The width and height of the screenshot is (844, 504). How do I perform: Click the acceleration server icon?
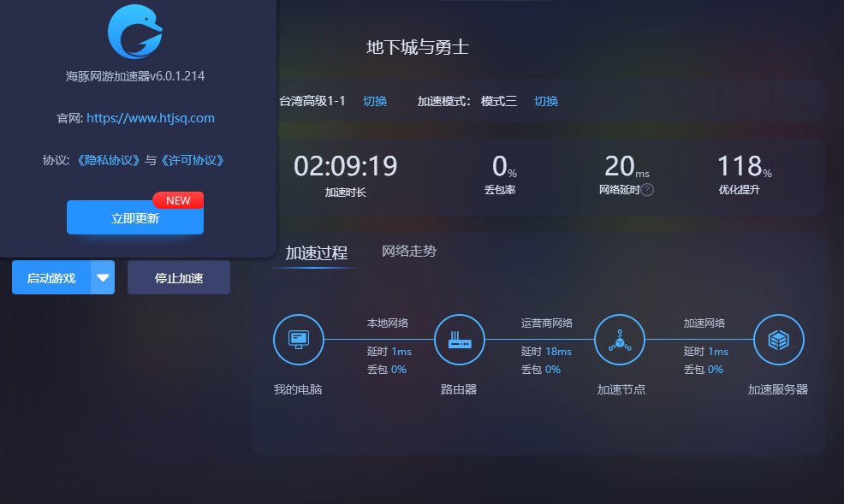[x=779, y=340]
